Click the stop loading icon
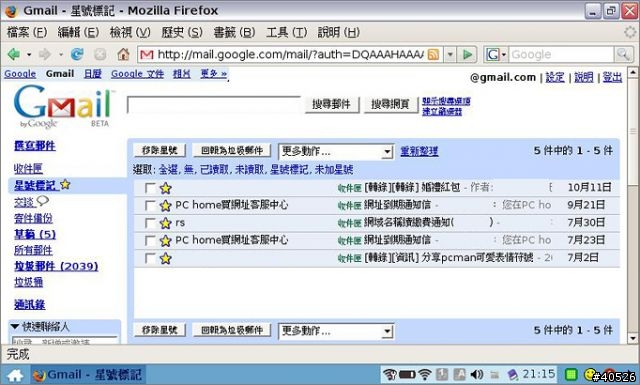Viewport: 640px width, 385px height. tap(100, 54)
